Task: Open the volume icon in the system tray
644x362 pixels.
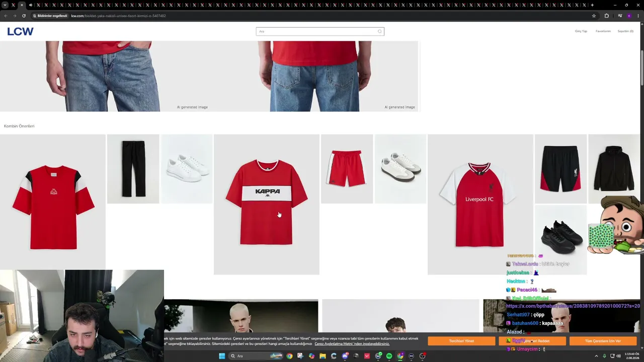Action: [619, 356]
